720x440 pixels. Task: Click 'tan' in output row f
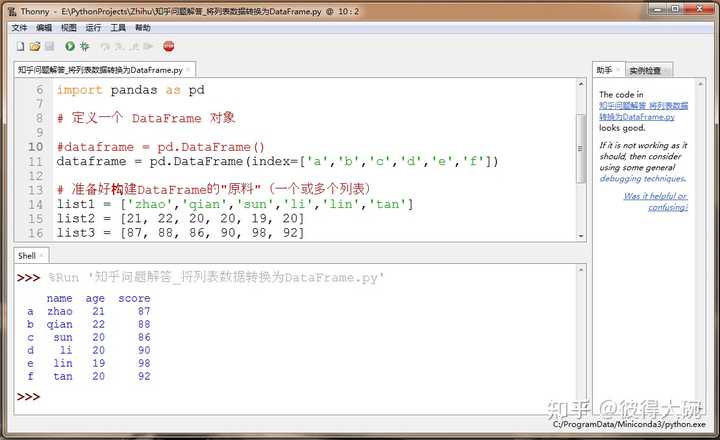(x=63, y=376)
